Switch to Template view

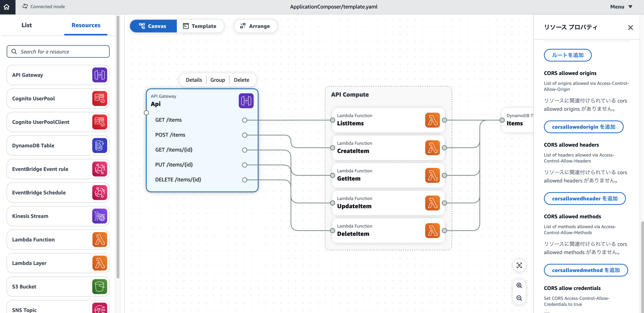pos(200,26)
